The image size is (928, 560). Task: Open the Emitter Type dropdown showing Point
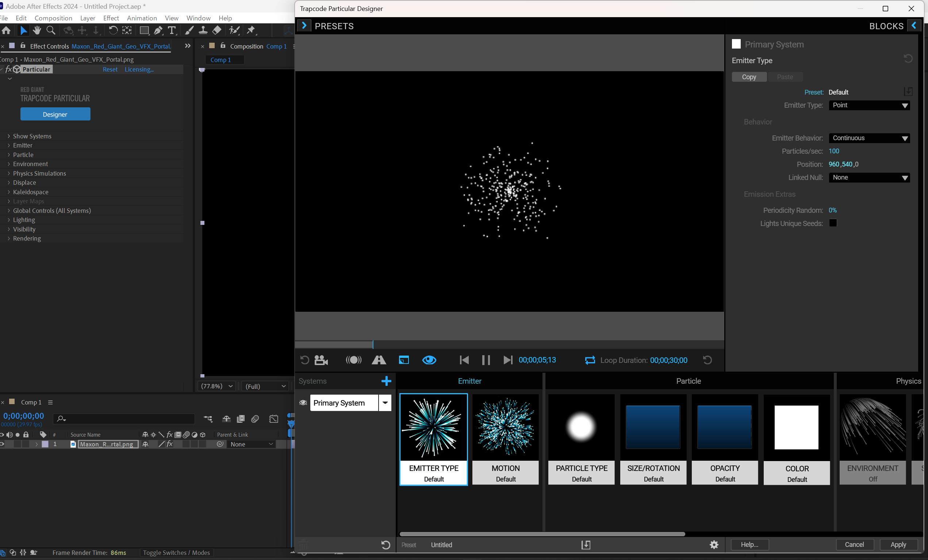[x=869, y=106]
